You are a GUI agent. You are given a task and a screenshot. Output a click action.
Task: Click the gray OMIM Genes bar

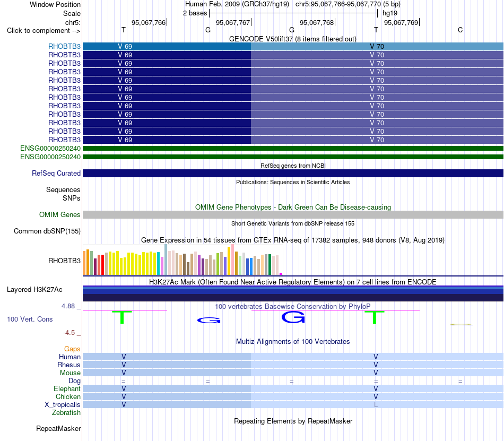293,215
